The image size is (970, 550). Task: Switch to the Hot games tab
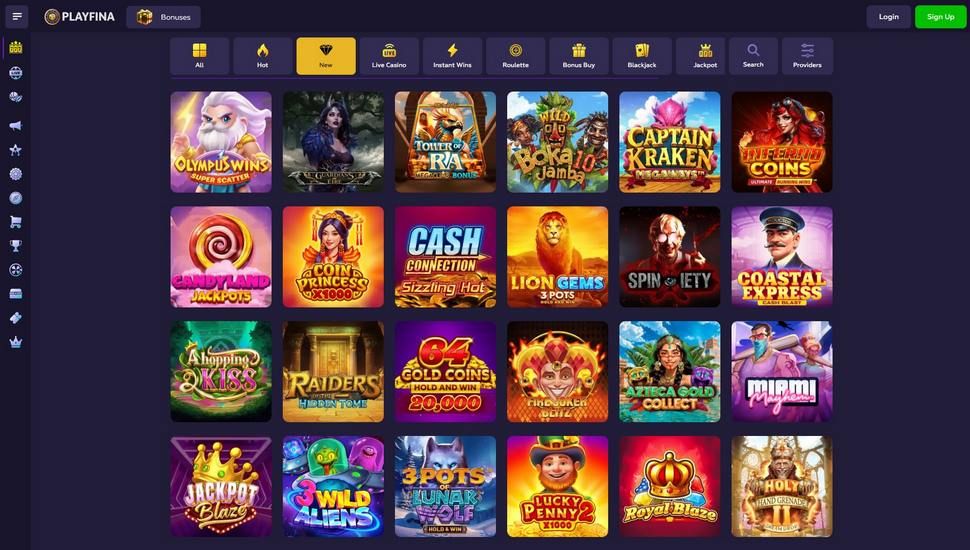point(262,56)
